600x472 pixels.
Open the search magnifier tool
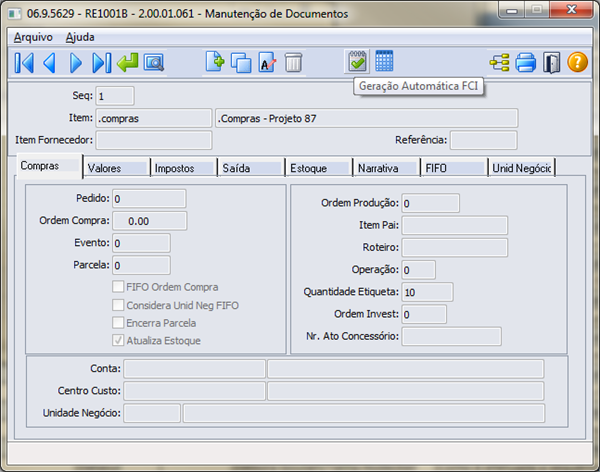(x=154, y=63)
